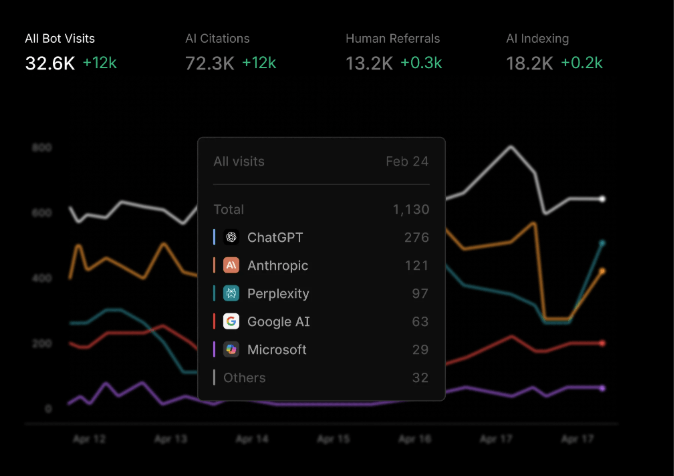The image size is (674, 476).
Task: Click the +0.3k referrals change
Action: tap(421, 63)
